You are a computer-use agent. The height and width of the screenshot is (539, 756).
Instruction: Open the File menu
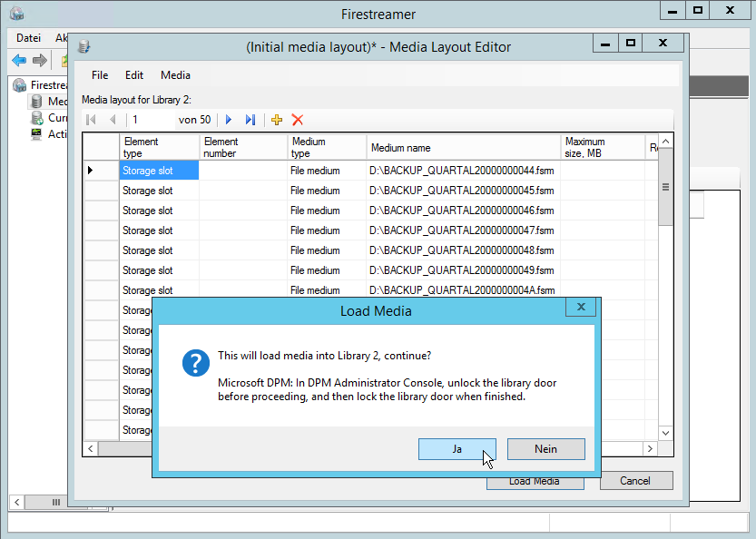click(x=100, y=75)
